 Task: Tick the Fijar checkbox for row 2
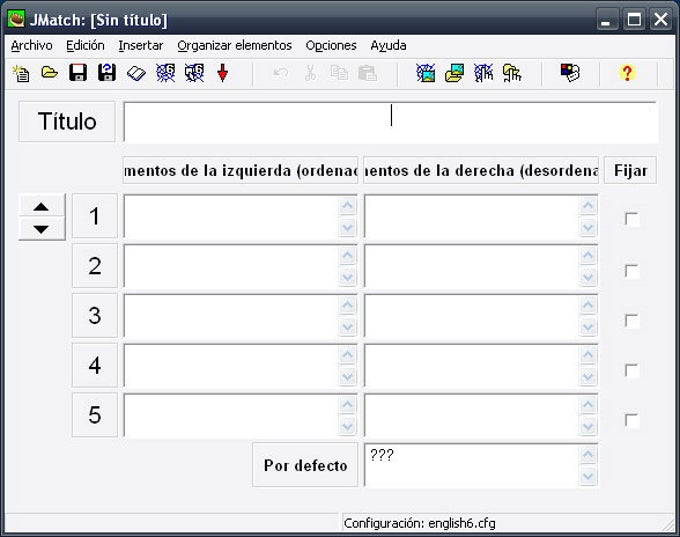coord(631,271)
